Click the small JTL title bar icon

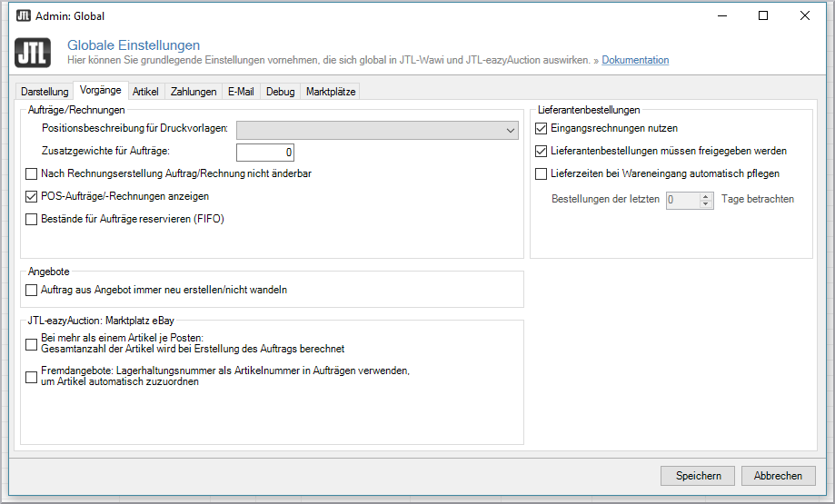[x=25, y=15]
